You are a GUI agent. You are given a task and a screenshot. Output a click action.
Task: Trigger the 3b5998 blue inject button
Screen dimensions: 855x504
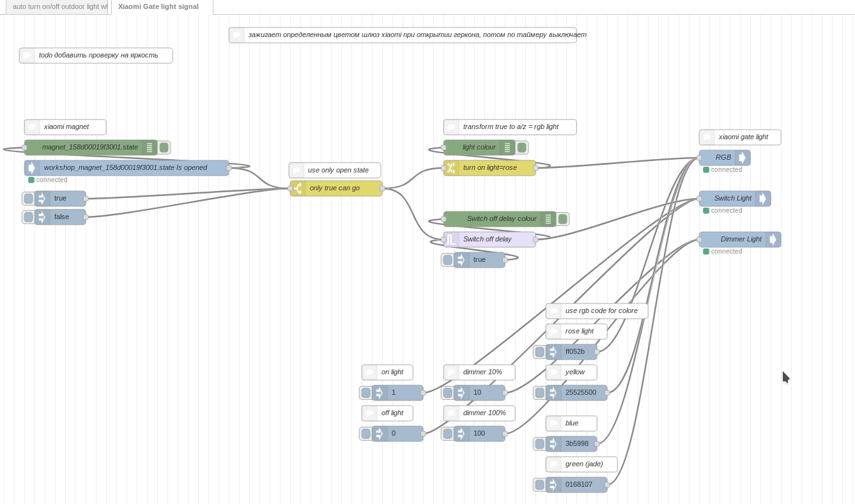539,444
